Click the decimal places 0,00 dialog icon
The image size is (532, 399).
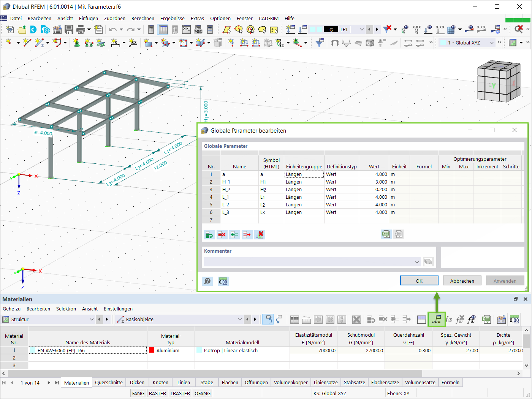[x=223, y=281]
